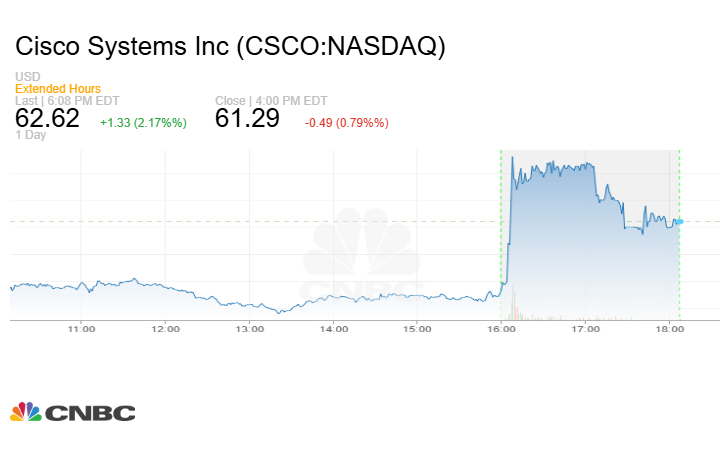Click the 11:00 time axis label
Screen dimensions: 720x450
[x=82, y=328]
